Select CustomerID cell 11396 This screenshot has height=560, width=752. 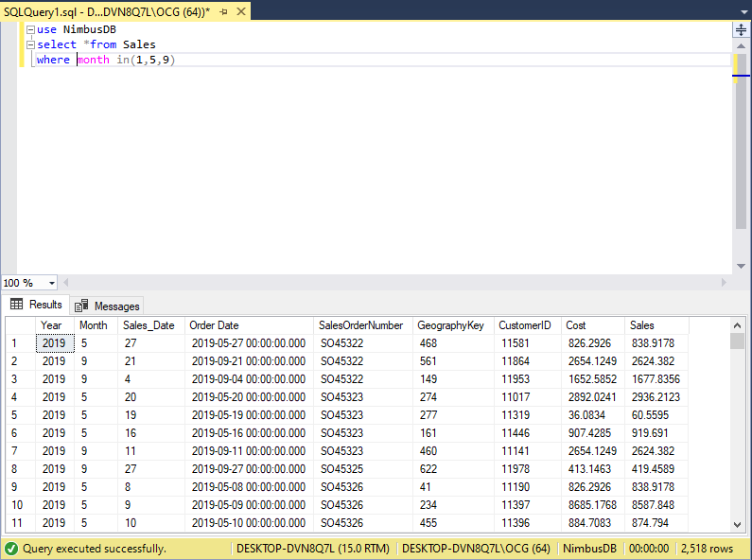click(x=528, y=523)
